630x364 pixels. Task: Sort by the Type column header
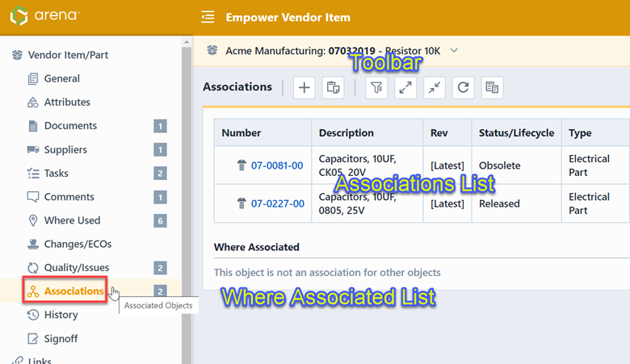(x=595, y=133)
